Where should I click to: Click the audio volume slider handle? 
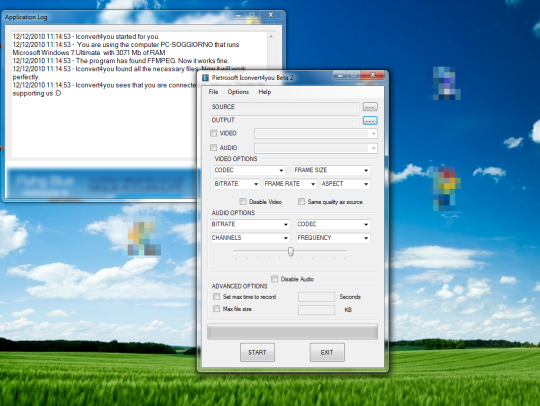point(291,252)
